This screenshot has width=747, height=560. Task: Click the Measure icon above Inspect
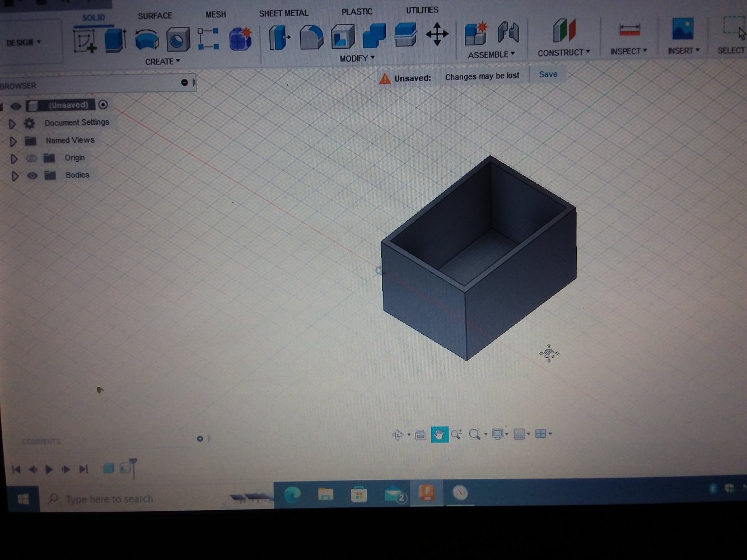[x=629, y=30]
